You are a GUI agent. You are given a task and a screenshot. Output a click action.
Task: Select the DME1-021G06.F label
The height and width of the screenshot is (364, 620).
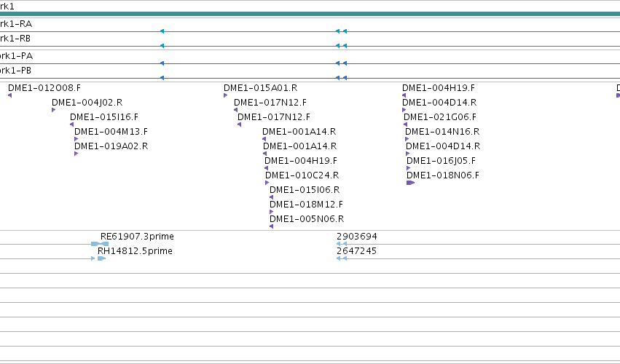(x=440, y=117)
